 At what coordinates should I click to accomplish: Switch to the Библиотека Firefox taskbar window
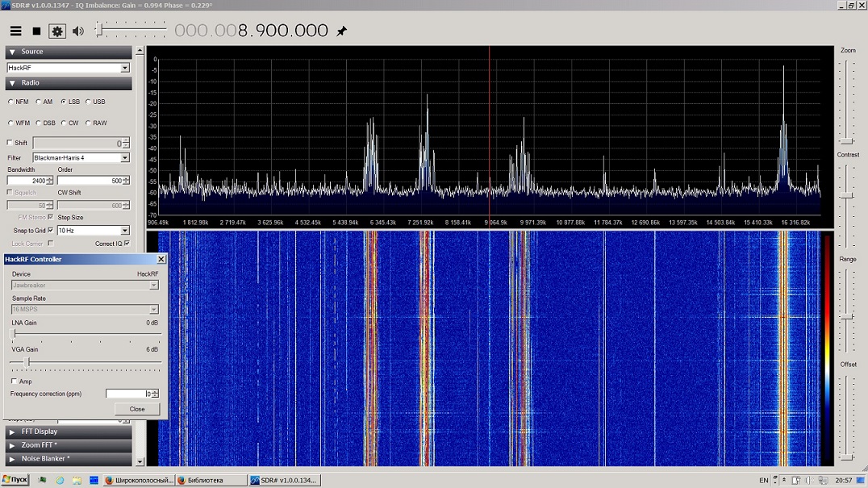211,480
